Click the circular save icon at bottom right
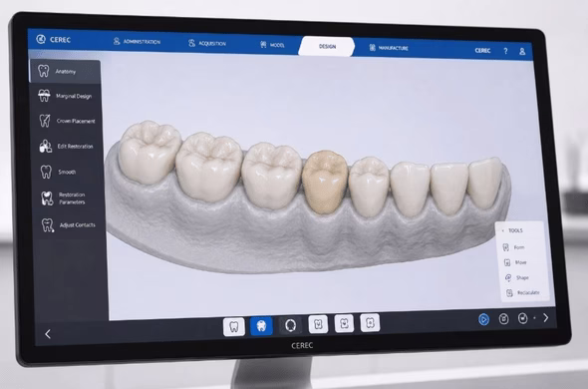 click(x=523, y=318)
